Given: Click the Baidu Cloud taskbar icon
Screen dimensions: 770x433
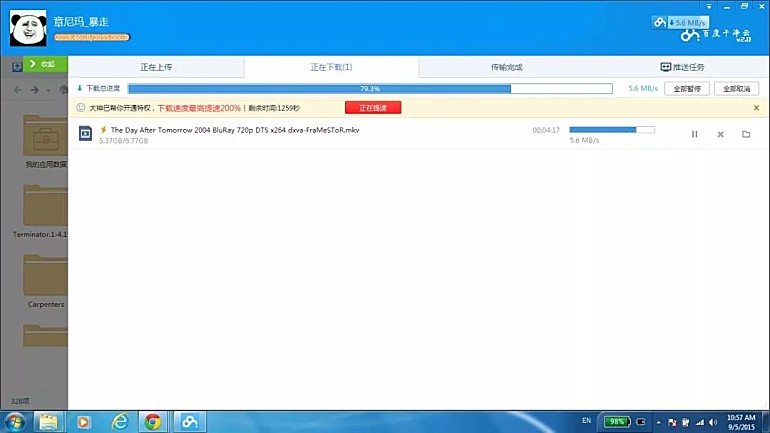Looking at the screenshot, I should click(187, 421).
